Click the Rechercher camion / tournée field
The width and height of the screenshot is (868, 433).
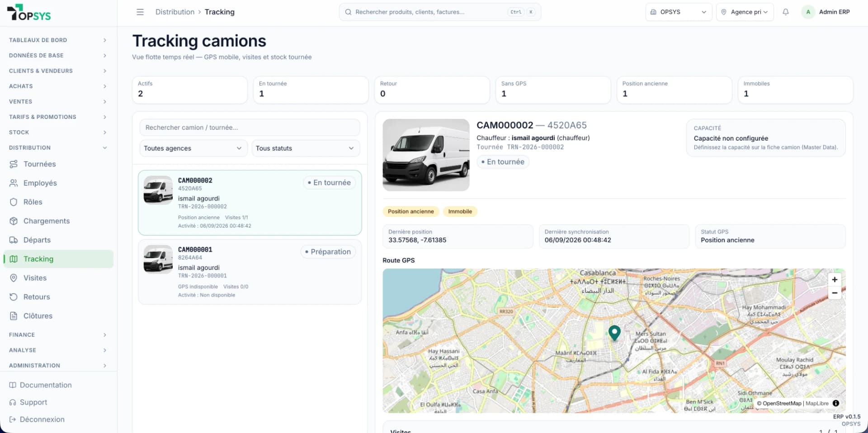(250, 127)
